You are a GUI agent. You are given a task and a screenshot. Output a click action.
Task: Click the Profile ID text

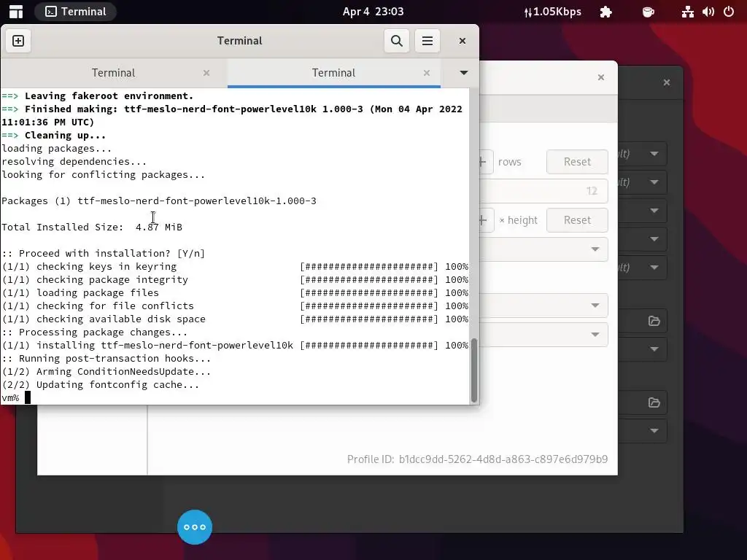click(477, 459)
